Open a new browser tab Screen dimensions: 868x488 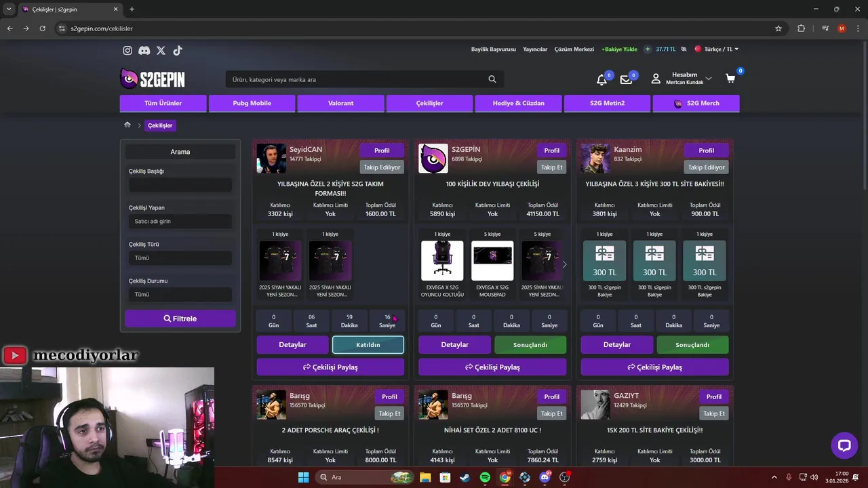pyautogui.click(x=132, y=9)
